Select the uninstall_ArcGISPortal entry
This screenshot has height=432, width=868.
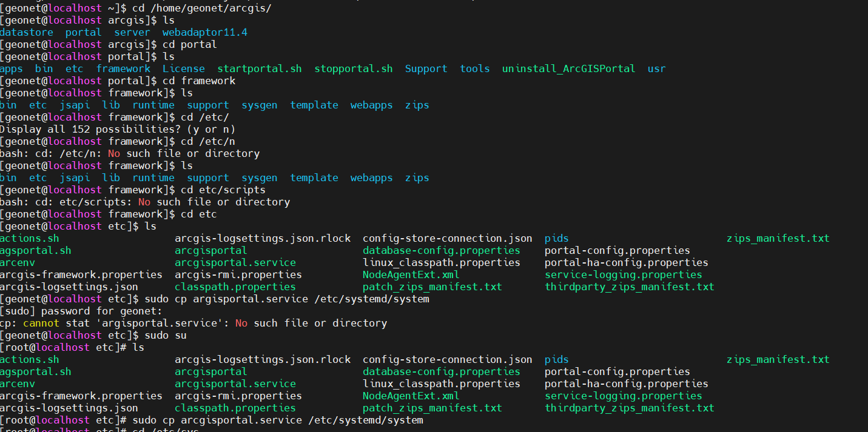[569, 68]
